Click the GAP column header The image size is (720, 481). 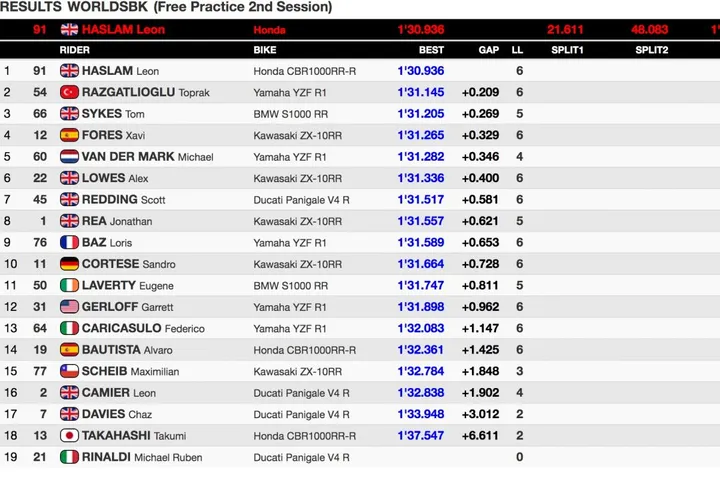(489, 50)
